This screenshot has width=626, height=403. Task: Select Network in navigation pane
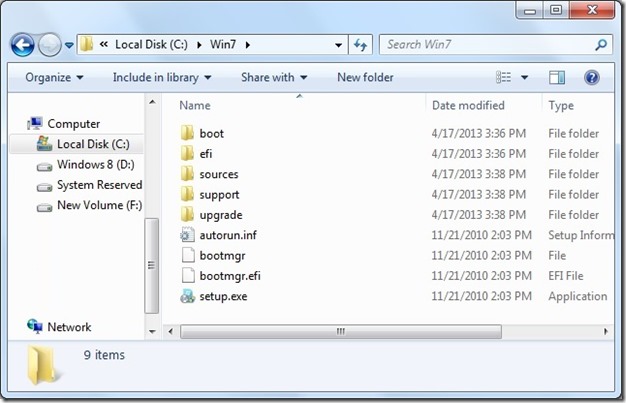click(x=69, y=327)
